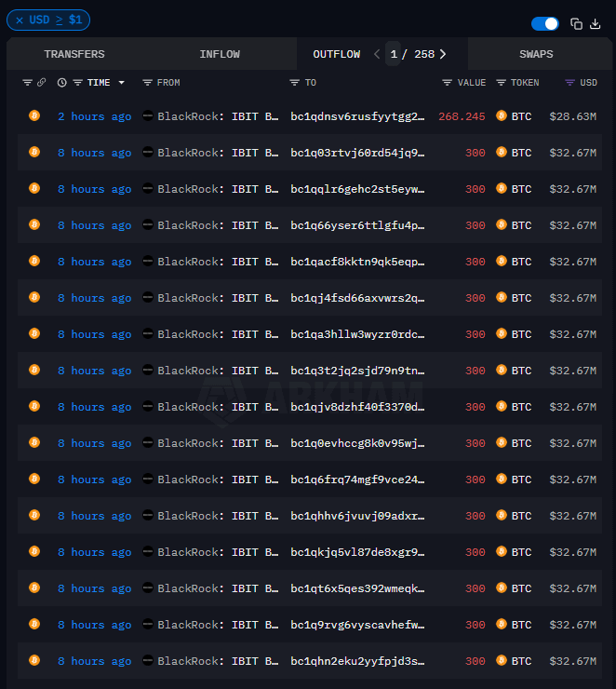Viewport: 616px width, 689px height.
Task: Click the $32.67M amount in the bc1q9rvg6 row
Action: tap(573, 625)
